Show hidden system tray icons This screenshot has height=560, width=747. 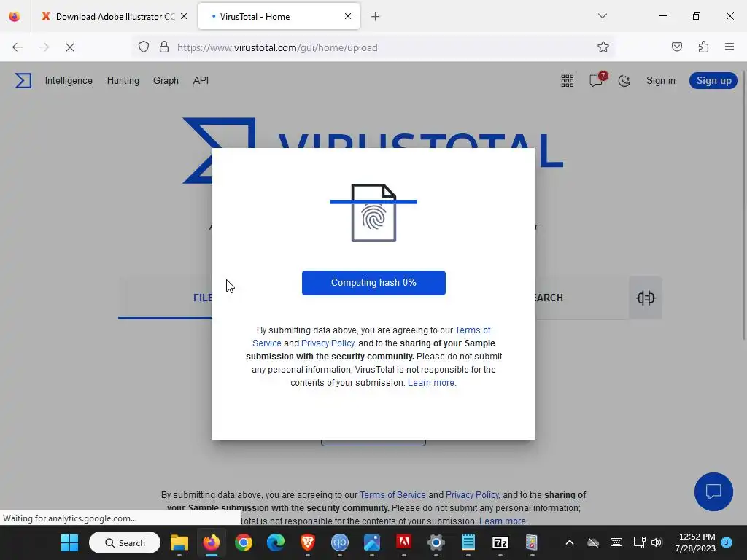coord(569,542)
